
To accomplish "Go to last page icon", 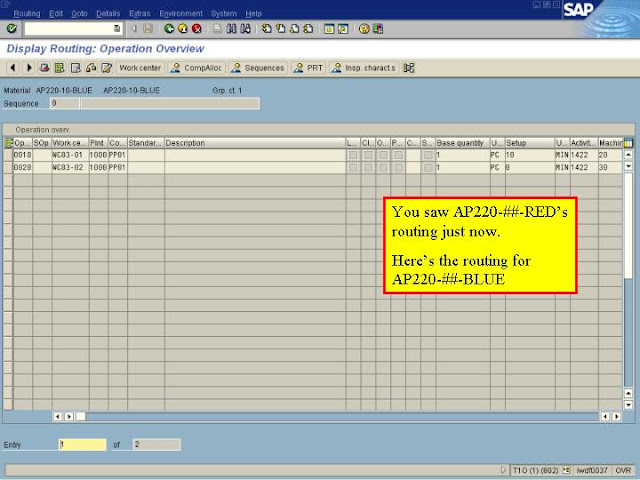I will pyautogui.click(x=308, y=29).
